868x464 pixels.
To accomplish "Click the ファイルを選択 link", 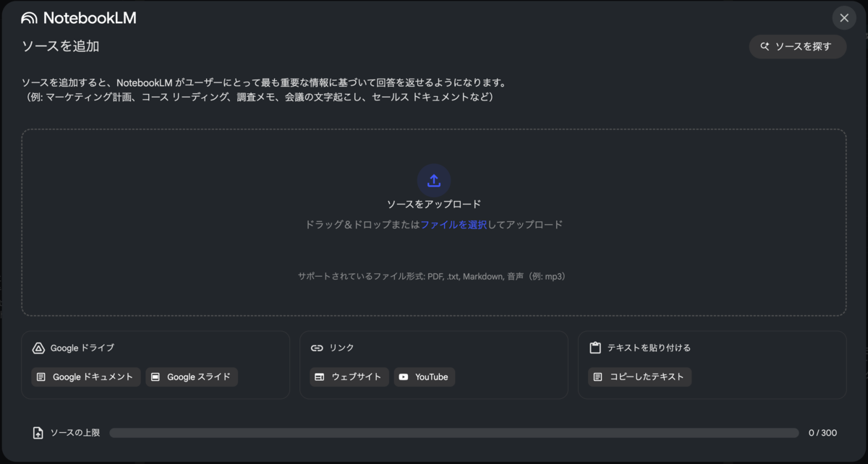I will [454, 225].
